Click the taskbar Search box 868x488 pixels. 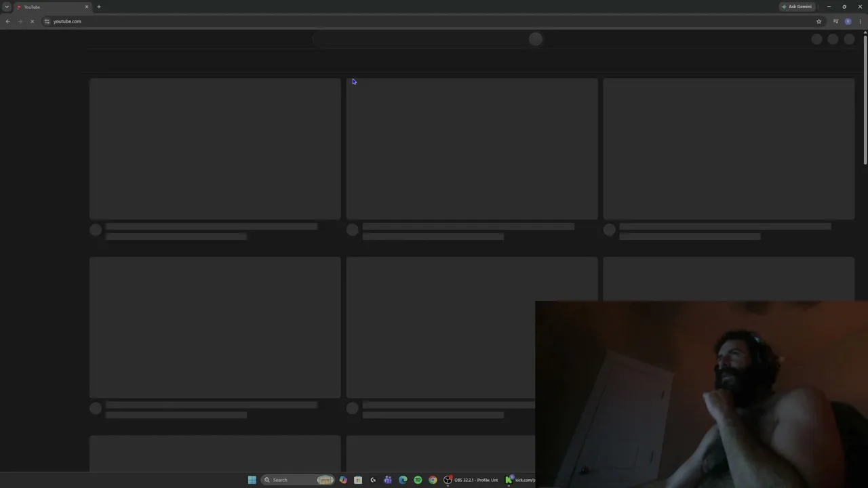pyautogui.click(x=298, y=480)
